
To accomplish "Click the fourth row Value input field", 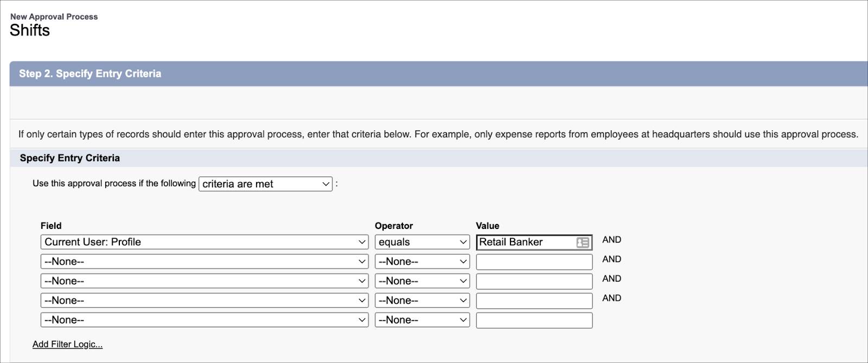I will (x=534, y=301).
